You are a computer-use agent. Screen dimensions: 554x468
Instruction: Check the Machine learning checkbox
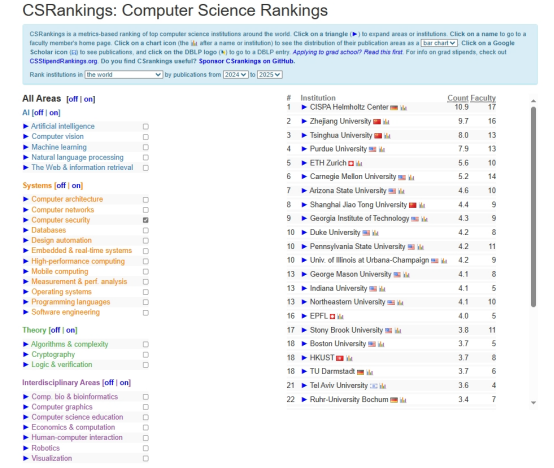tap(146, 147)
